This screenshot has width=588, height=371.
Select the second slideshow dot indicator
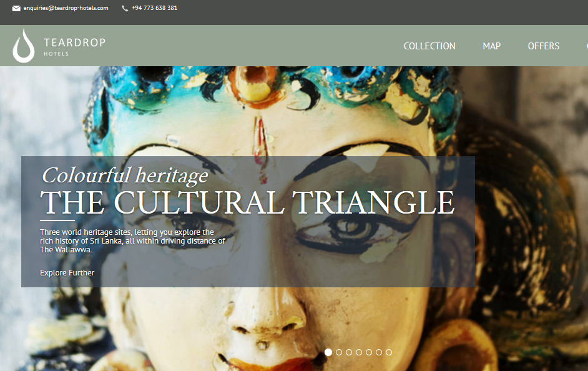(x=339, y=352)
